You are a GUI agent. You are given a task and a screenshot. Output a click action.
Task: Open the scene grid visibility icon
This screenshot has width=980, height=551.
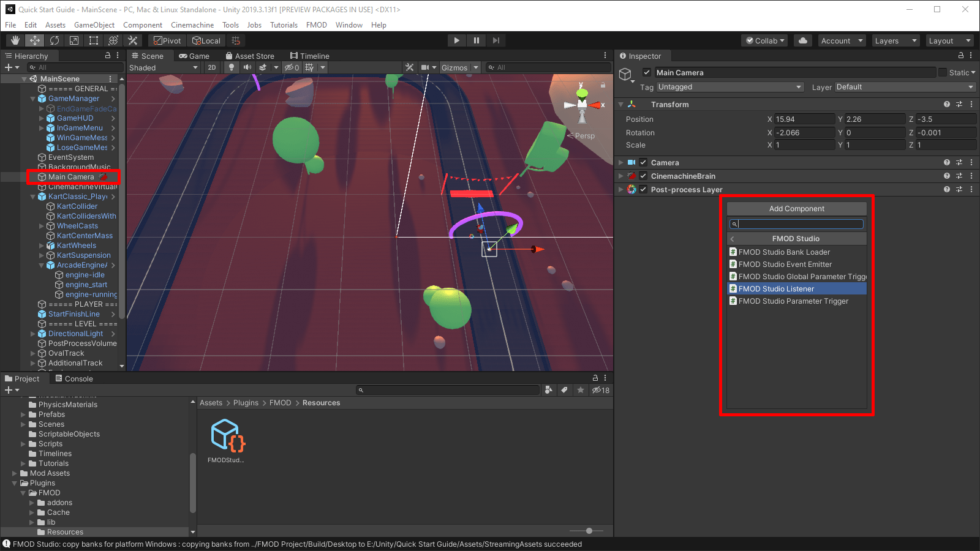coord(309,67)
